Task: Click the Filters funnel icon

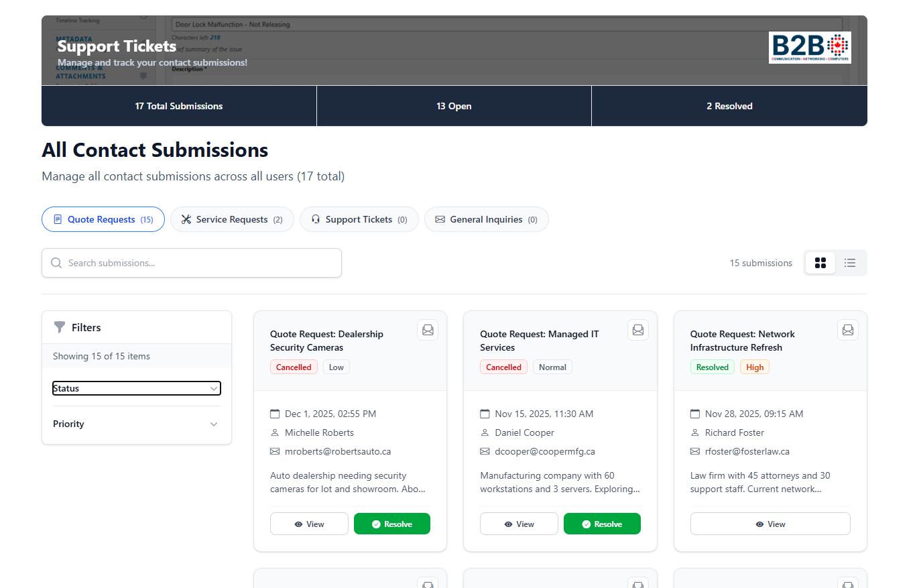Action: [60, 327]
